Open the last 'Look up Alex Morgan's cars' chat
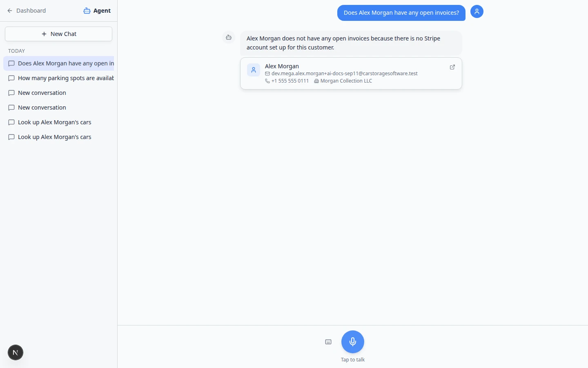Screen dimensions: 588x368 58,137
